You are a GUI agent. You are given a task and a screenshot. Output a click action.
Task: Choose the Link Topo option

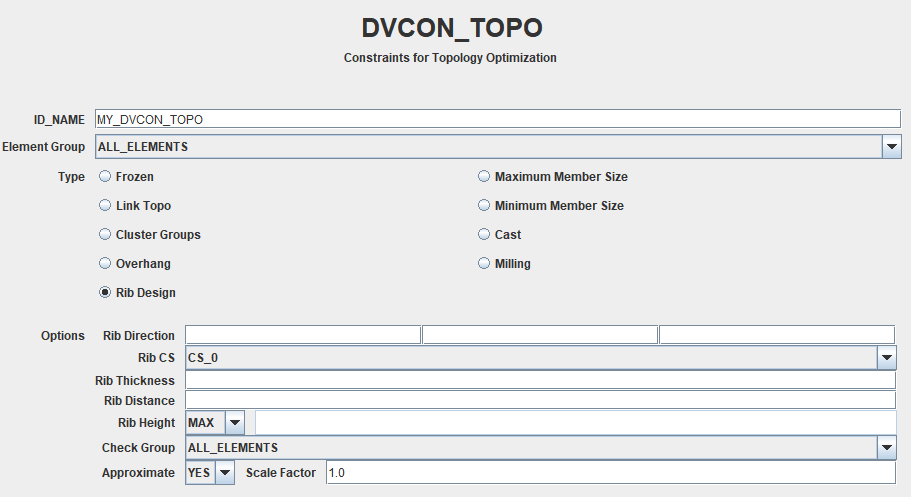point(105,206)
